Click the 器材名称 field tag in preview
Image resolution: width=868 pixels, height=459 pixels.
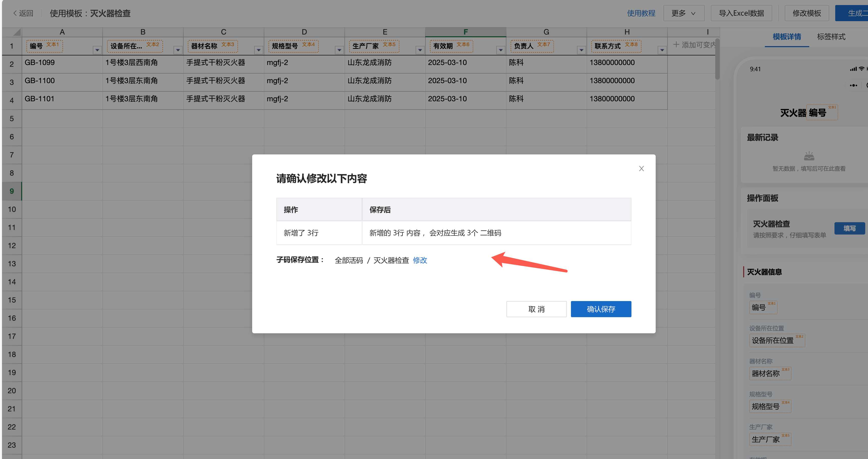pos(770,373)
